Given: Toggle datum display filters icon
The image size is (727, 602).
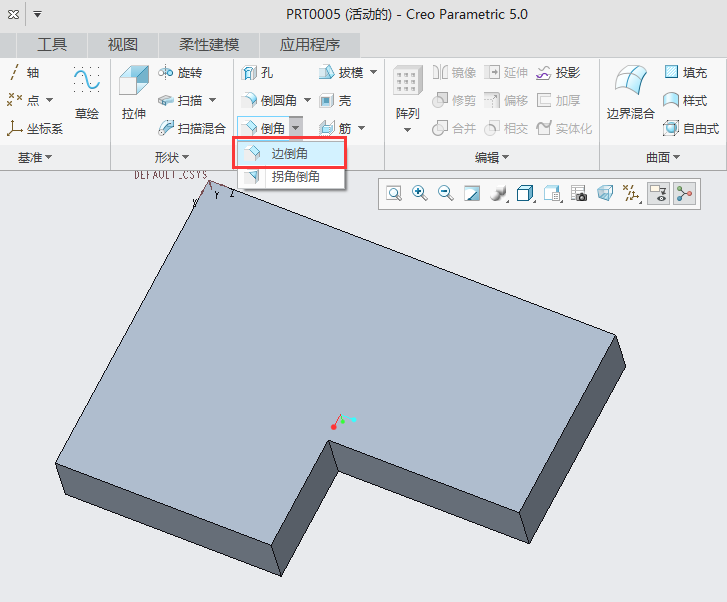Looking at the screenshot, I should pyautogui.click(x=631, y=193).
